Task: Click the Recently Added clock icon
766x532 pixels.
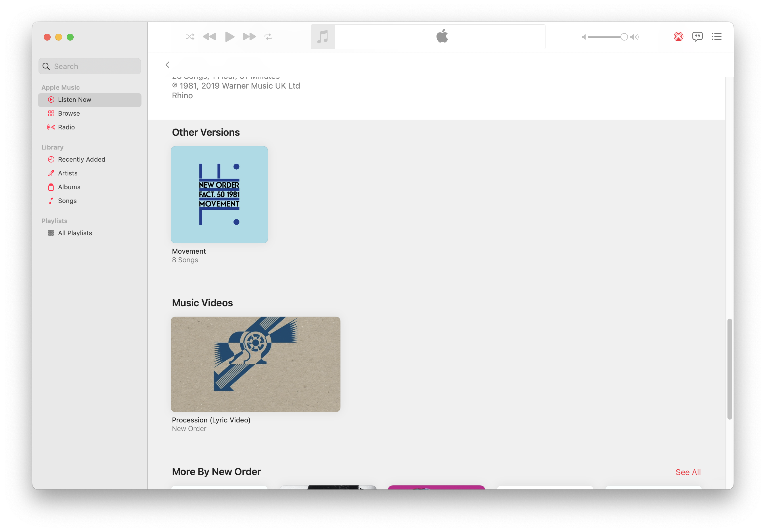Action: [x=51, y=159]
